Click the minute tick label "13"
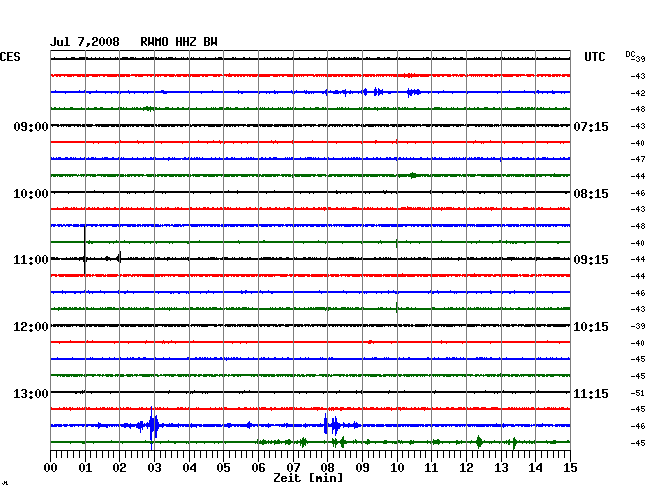The height and width of the screenshot is (494, 650). point(501,467)
